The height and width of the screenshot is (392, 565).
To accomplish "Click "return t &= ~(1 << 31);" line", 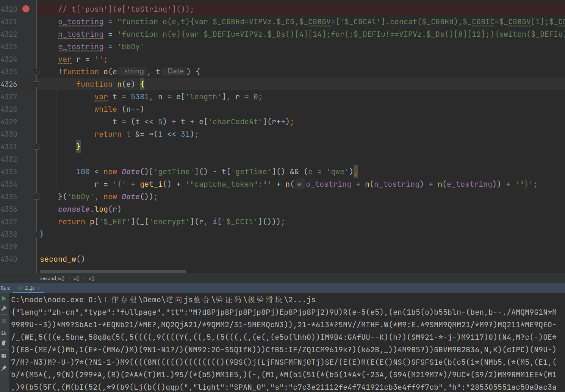I will (146, 134).
